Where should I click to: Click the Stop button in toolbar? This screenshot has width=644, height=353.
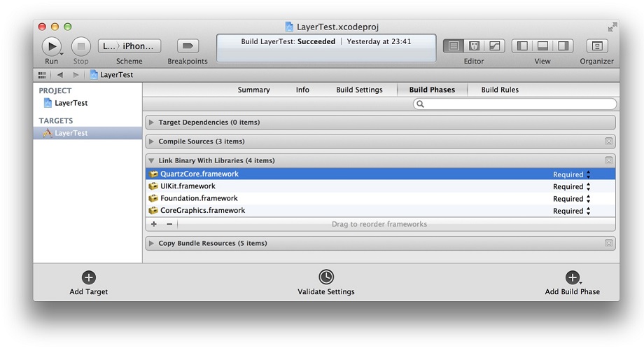click(81, 46)
